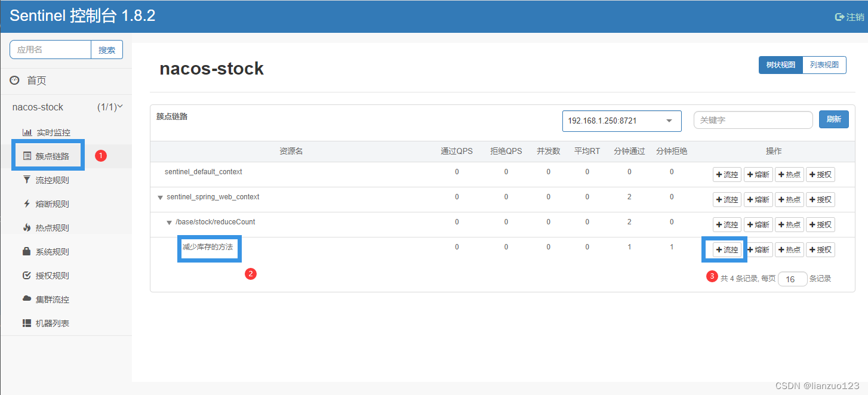Image resolution: width=868 pixels, height=395 pixels.
Task: Click 注销 to log out
Action: point(855,17)
